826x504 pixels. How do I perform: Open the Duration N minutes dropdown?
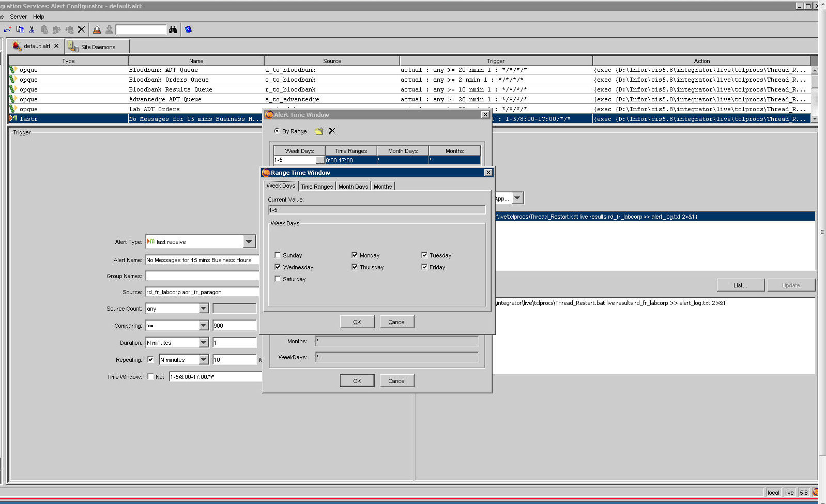203,343
